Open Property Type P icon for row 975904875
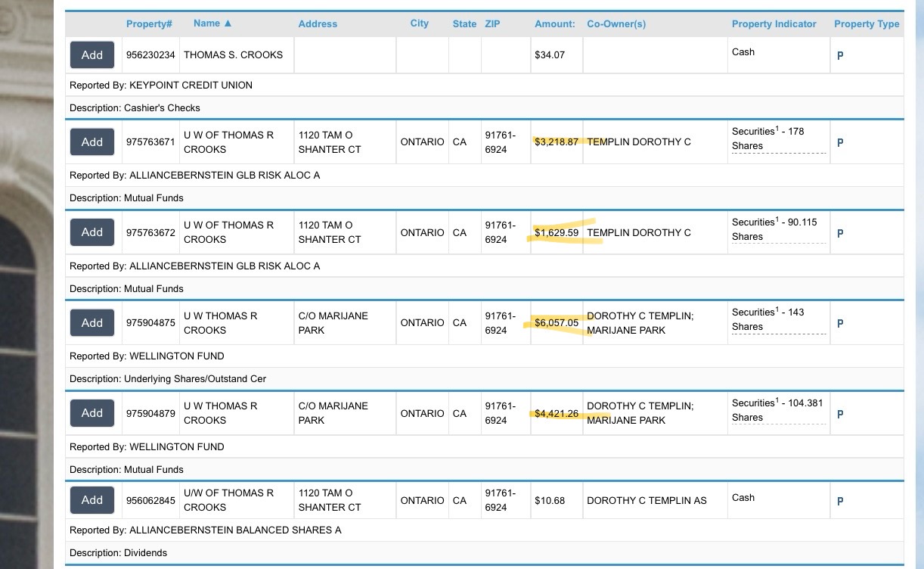Image resolution: width=924 pixels, height=569 pixels. tap(840, 323)
